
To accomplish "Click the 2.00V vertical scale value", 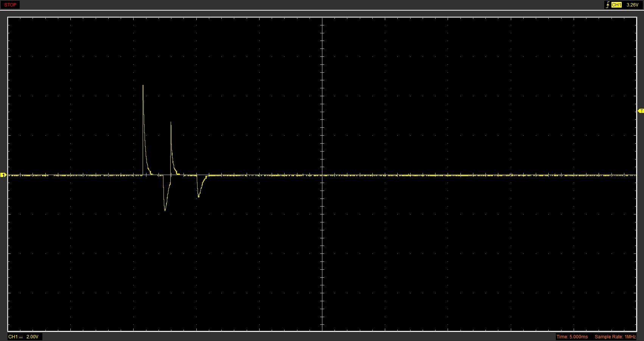I will (x=32, y=337).
